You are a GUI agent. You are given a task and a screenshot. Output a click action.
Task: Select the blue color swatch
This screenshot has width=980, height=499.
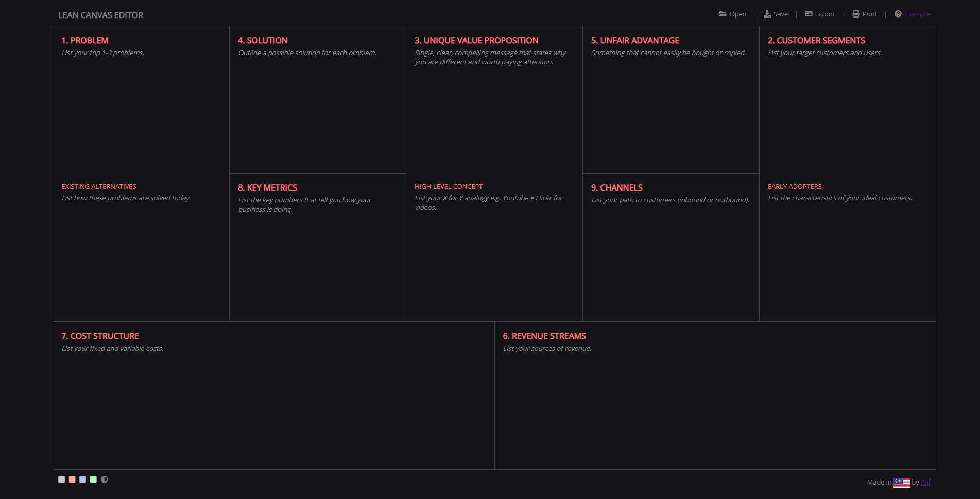click(83, 479)
